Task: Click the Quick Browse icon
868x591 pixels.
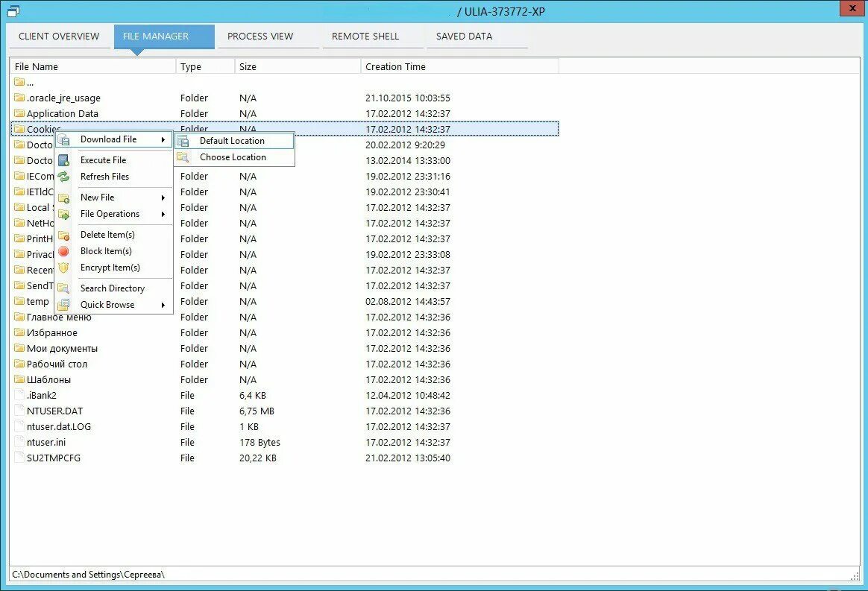Action: click(63, 305)
